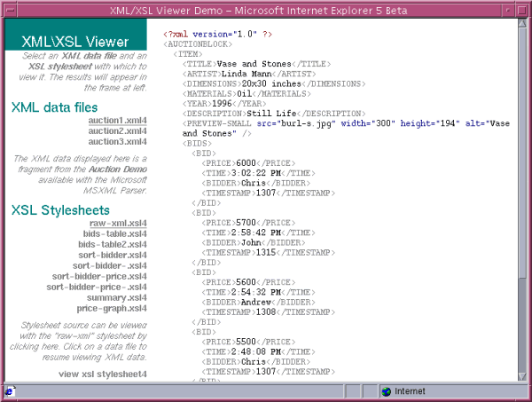532x402 pixels.
Task: Select the sort-bidder-.xsl stylesheet
Action: [x=110, y=266]
